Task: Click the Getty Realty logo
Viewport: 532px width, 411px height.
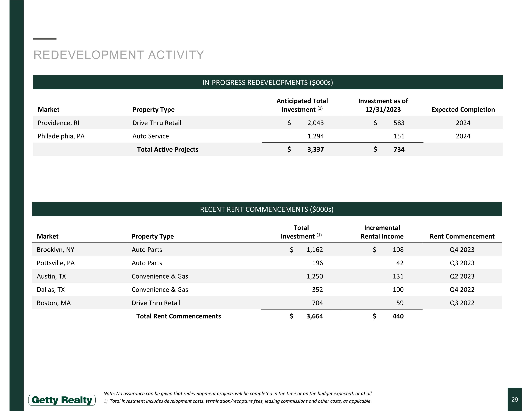Action: 62,400
